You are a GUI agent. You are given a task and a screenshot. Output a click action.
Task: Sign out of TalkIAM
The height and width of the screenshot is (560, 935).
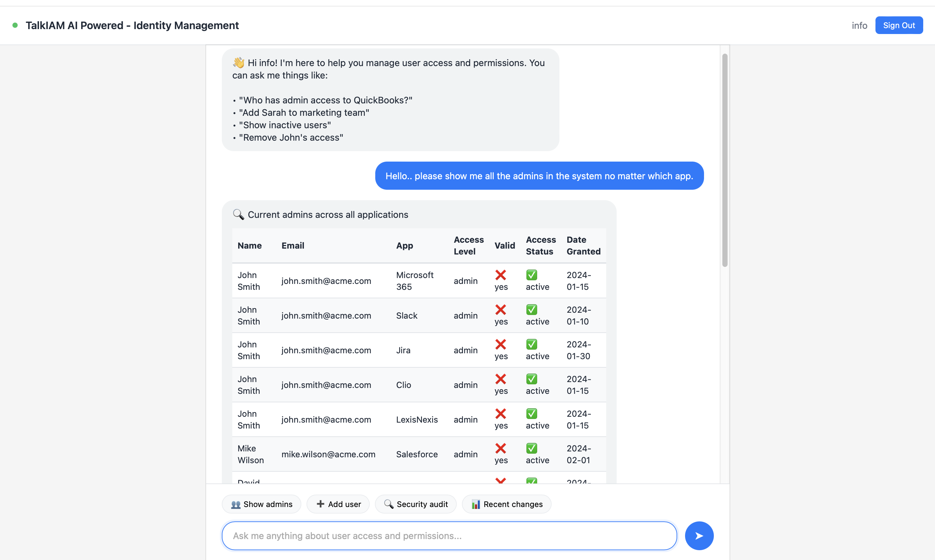pyautogui.click(x=898, y=25)
